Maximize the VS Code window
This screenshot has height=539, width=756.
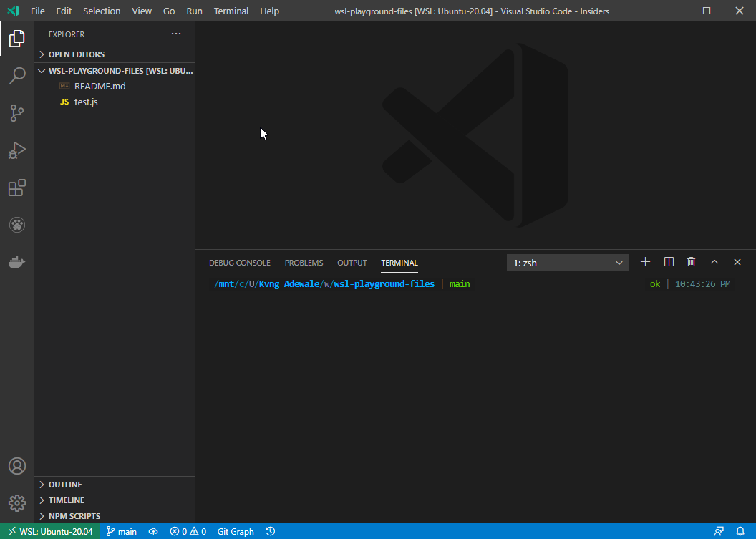coord(707,11)
